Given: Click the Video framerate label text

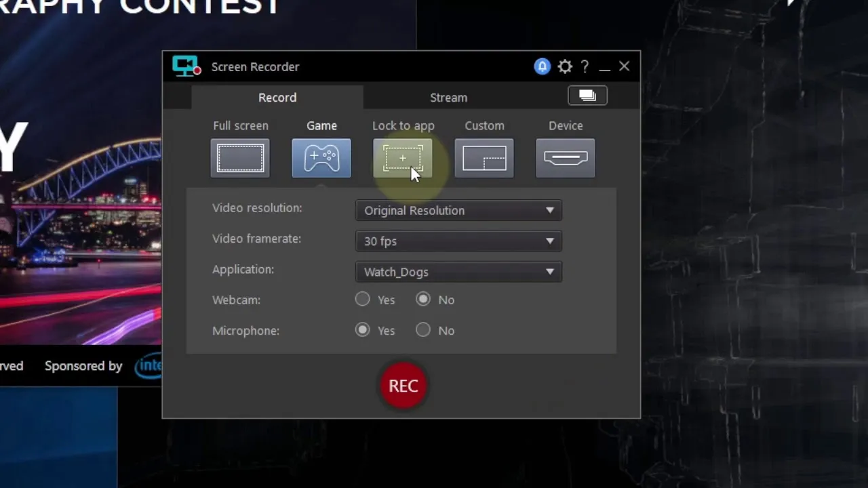Looking at the screenshot, I should 256,239.
